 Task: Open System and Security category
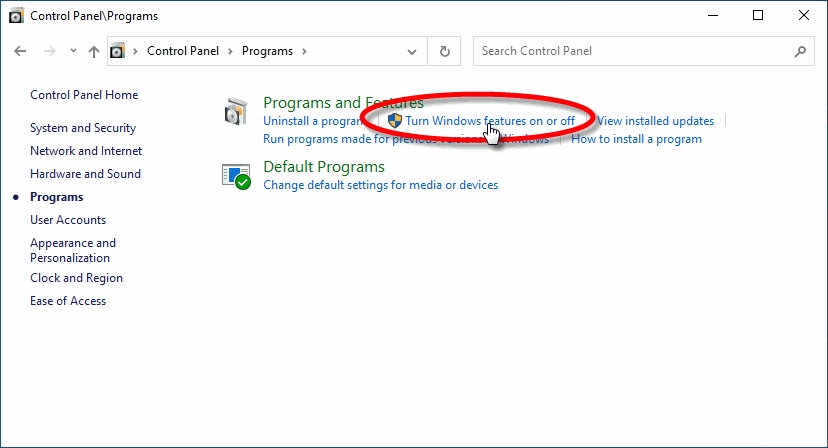pos(83,128)
